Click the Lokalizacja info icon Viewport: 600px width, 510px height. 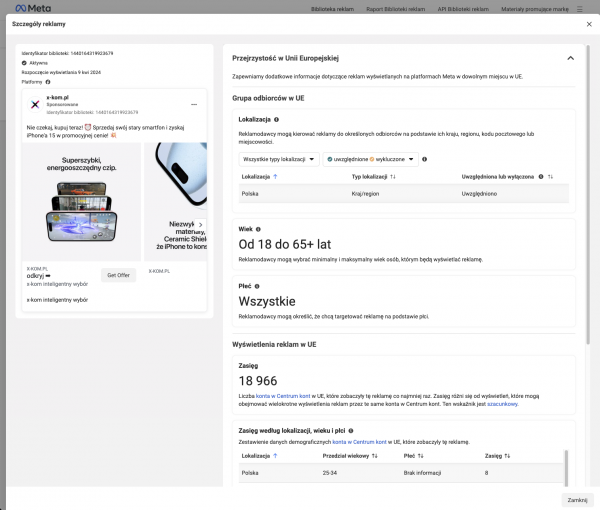click(276, 119)
